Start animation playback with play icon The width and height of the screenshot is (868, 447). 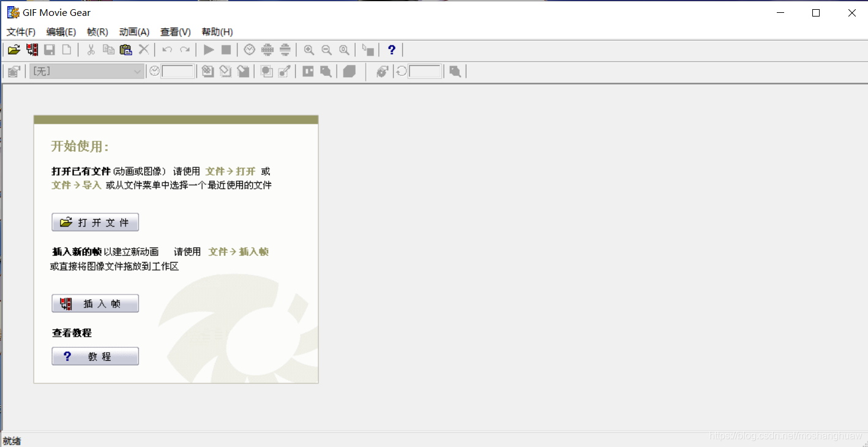pos(209,50)
